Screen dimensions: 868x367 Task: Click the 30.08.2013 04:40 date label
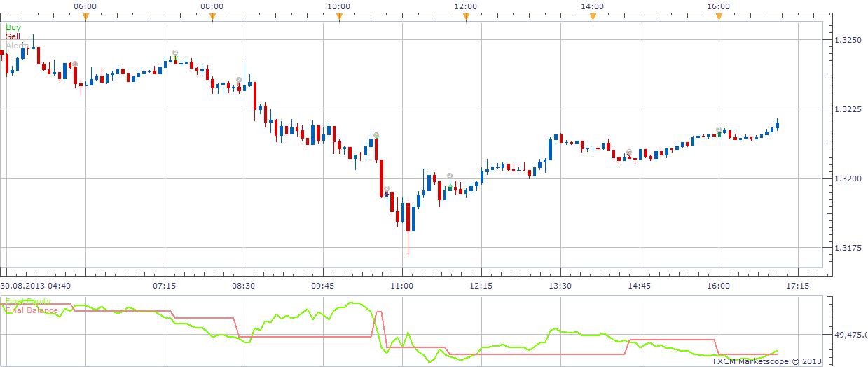click(35, 286)
